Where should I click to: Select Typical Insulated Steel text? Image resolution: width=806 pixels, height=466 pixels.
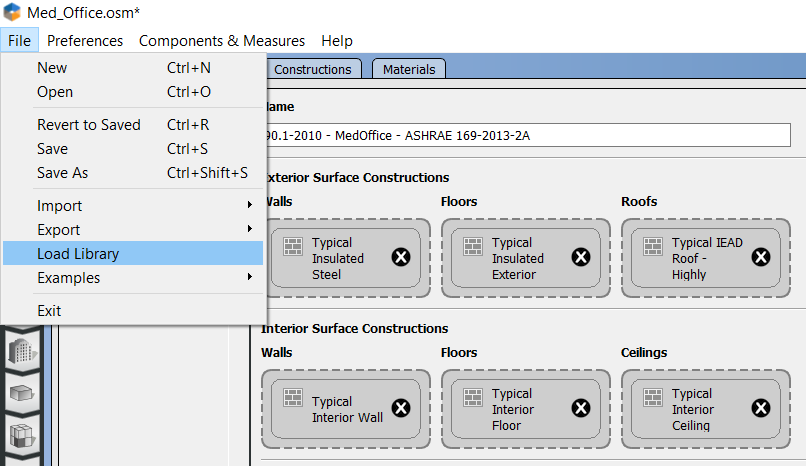click(x=338, y=258)
